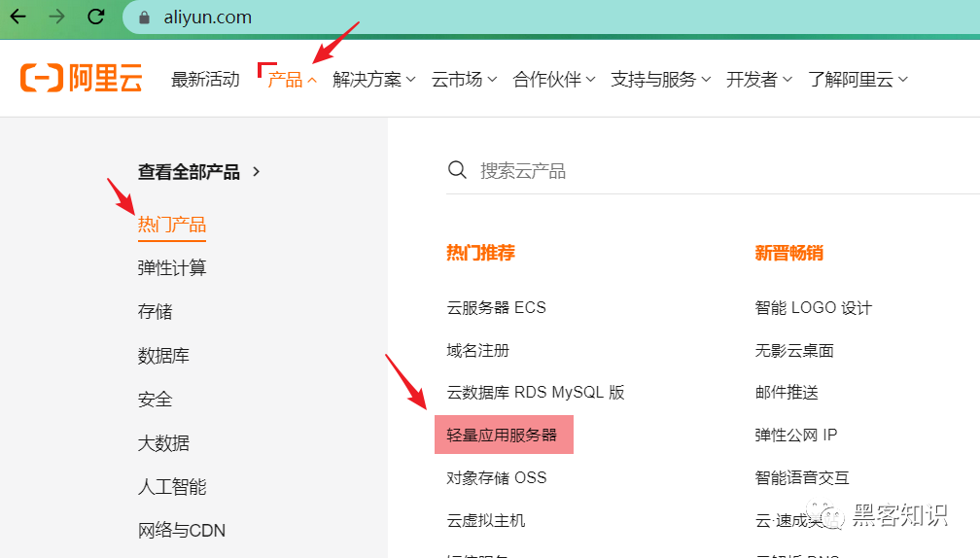Expand the 合作伙伴 menu

tap(554, 80)
